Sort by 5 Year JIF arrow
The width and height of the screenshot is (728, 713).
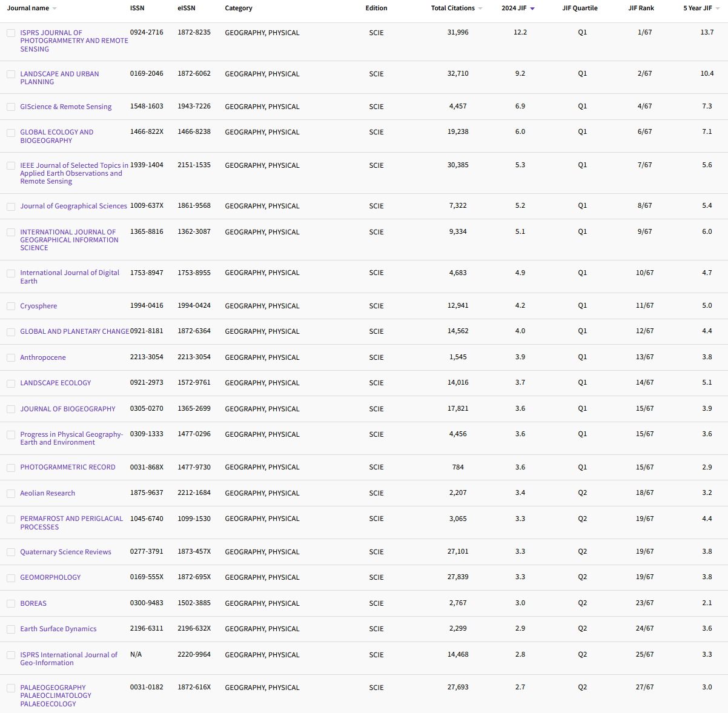(x=718, y=8)
